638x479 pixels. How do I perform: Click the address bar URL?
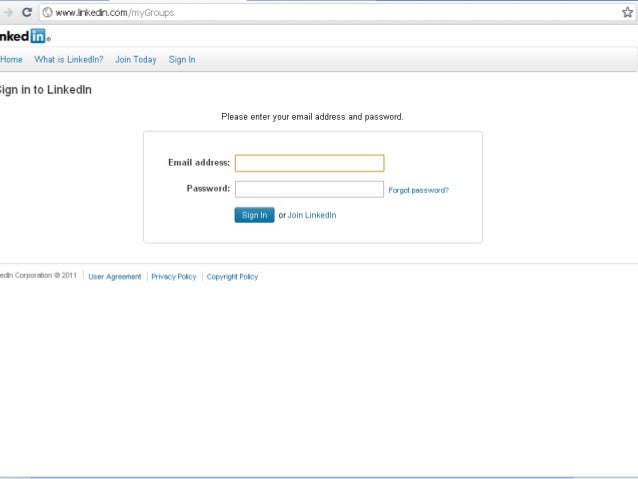(x=115, y=13)
